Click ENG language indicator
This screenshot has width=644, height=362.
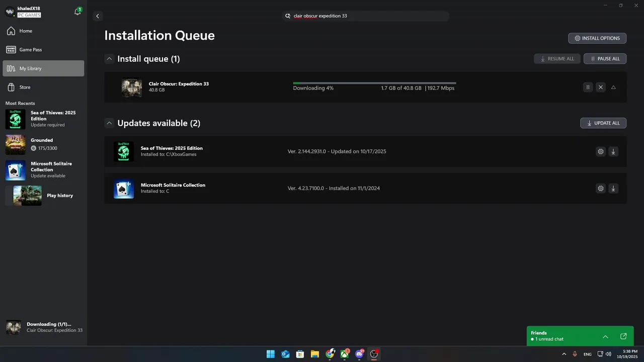tap(588, 354)
